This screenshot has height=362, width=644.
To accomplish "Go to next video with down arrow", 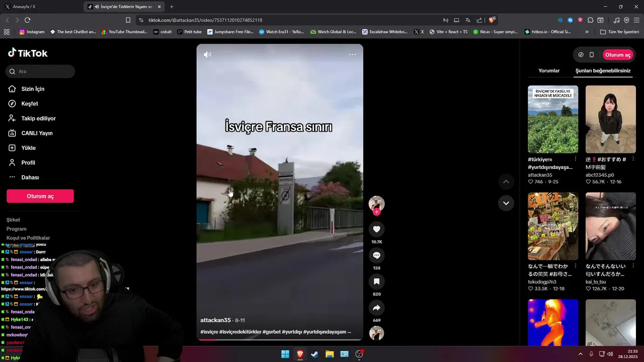I will click(x=506, y=203).
